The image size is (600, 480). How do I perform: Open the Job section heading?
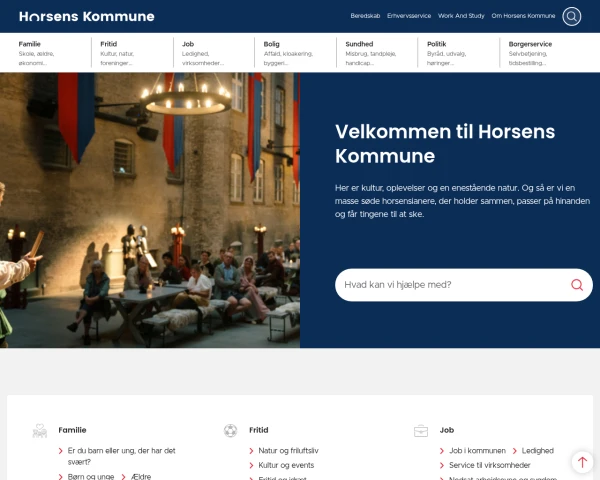tap(447, 430)
